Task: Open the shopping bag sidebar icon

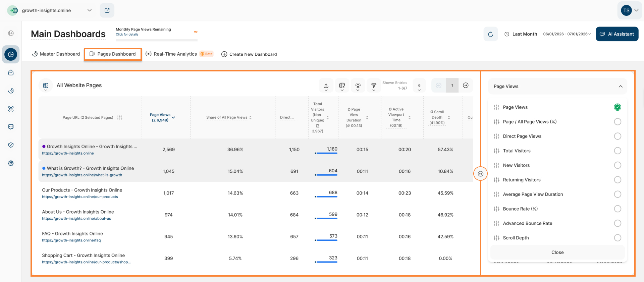Action: tap(11, 73)
